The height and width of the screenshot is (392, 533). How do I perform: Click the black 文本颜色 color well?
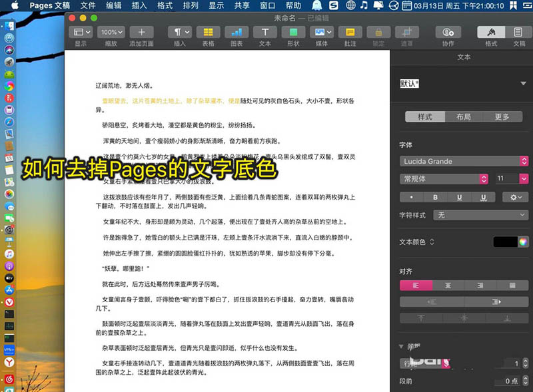click(x=505, y=242)
